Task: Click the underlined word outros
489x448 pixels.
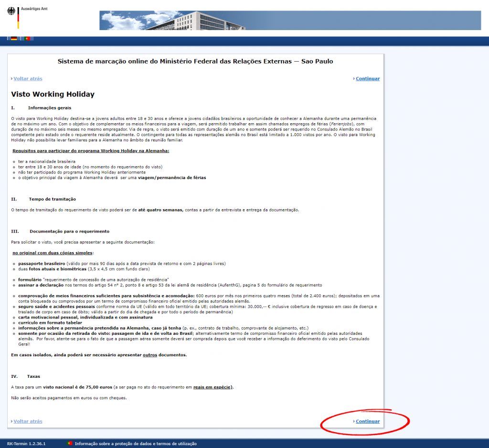Action: [x=149, y=355]
